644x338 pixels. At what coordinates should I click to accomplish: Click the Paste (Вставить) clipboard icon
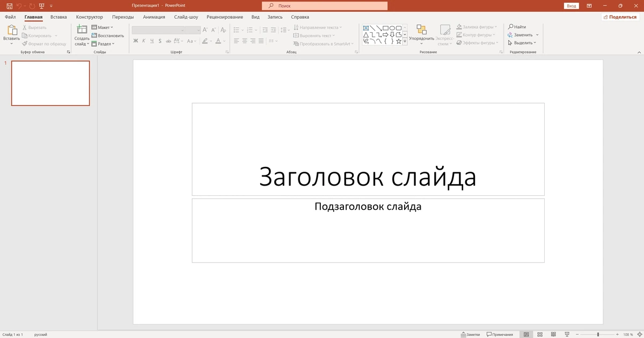(x=11, y=31)
